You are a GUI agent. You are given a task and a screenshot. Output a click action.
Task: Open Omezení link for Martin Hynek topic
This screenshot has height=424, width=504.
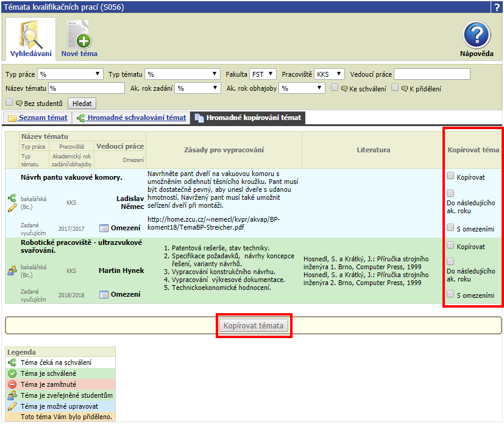[126, 294]
